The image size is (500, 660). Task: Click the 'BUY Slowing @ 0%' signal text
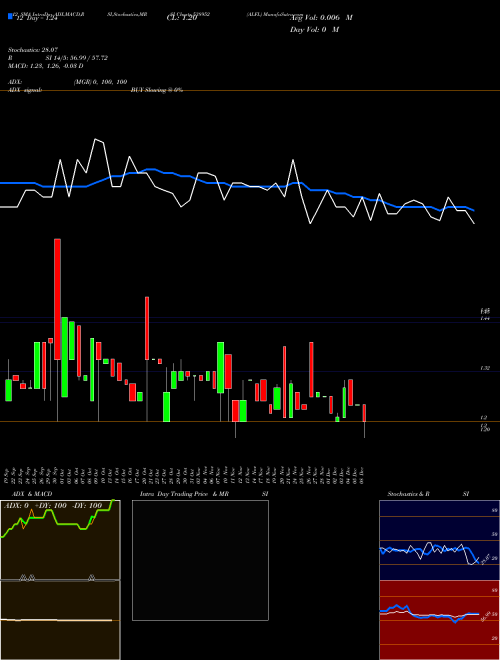click(x=157, y=90)
